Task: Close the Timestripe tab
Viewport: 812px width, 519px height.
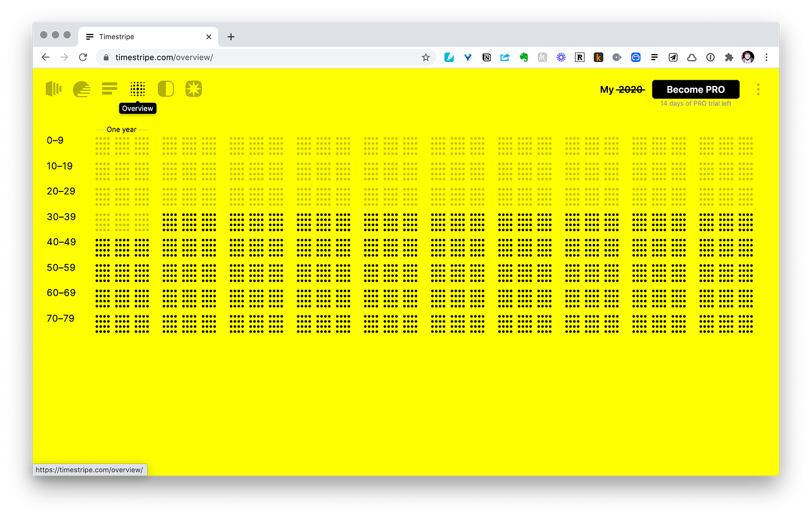Action: (x=209, y=37)
